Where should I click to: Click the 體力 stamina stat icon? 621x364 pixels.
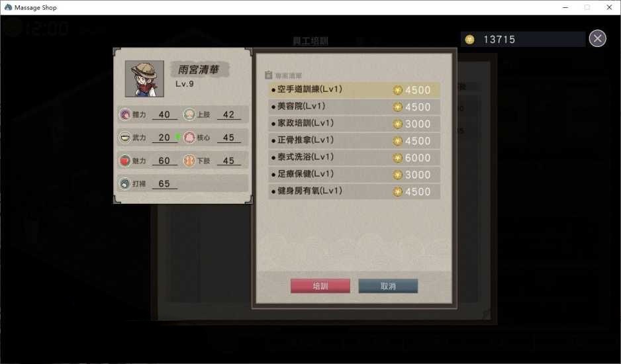tap(125, 114)
